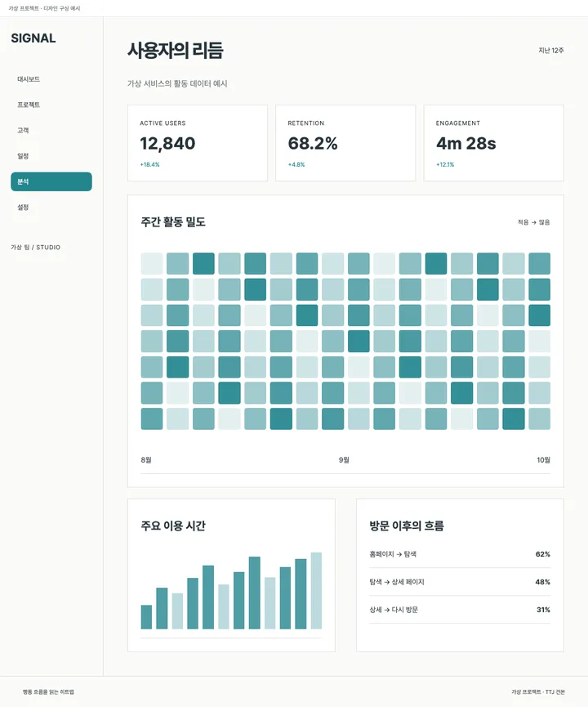Click the 10월 axis label

pyautogui.click(x=543, y=460)
